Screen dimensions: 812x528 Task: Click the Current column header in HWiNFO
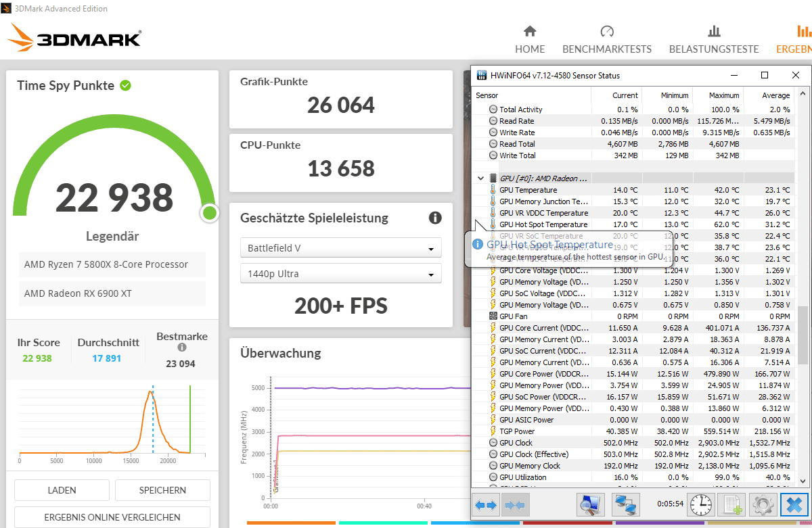click(616, 95)
